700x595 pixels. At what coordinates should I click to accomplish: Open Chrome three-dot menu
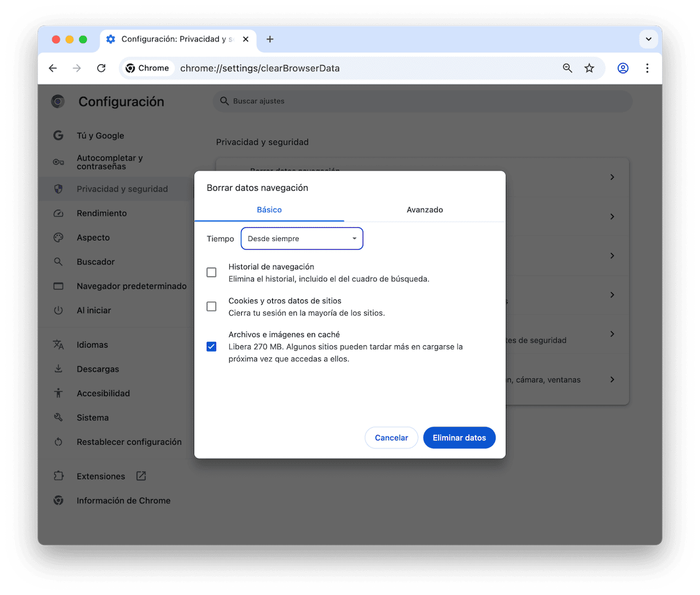coord(647,68)
